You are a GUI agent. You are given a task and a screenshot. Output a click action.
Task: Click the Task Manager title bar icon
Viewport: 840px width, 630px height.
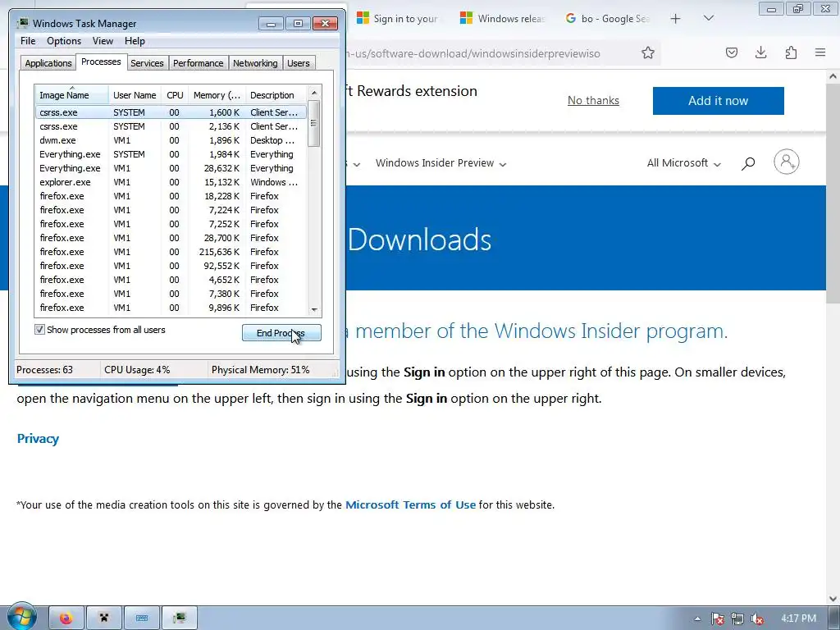coord(22,23)
